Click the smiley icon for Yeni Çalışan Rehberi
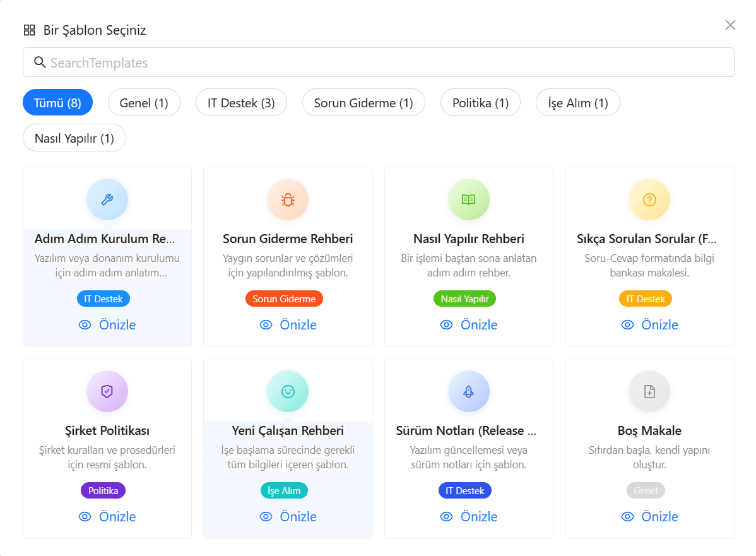756x556 pixels. pyautogui.click(x=288, y=391)
